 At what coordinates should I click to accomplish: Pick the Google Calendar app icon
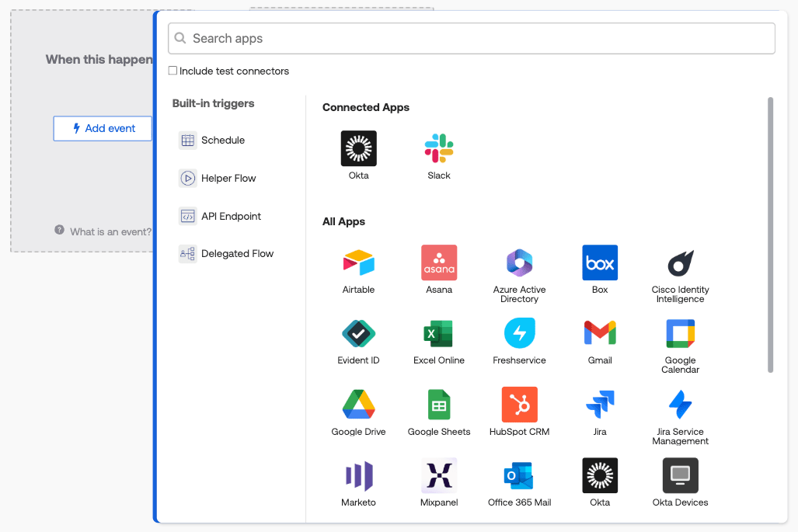point(680,334)
